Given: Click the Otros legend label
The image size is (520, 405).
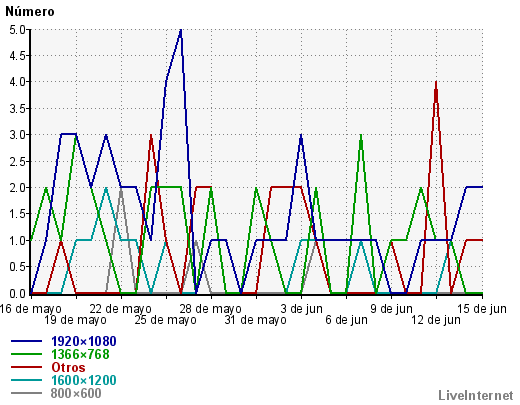Looking at the screenshot, I should point(68,367).
